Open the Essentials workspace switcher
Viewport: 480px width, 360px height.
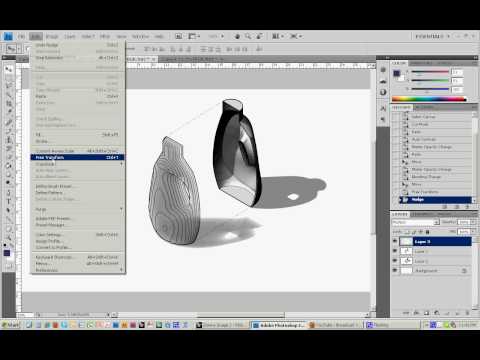pyautogui.click(x=433, y=36)
